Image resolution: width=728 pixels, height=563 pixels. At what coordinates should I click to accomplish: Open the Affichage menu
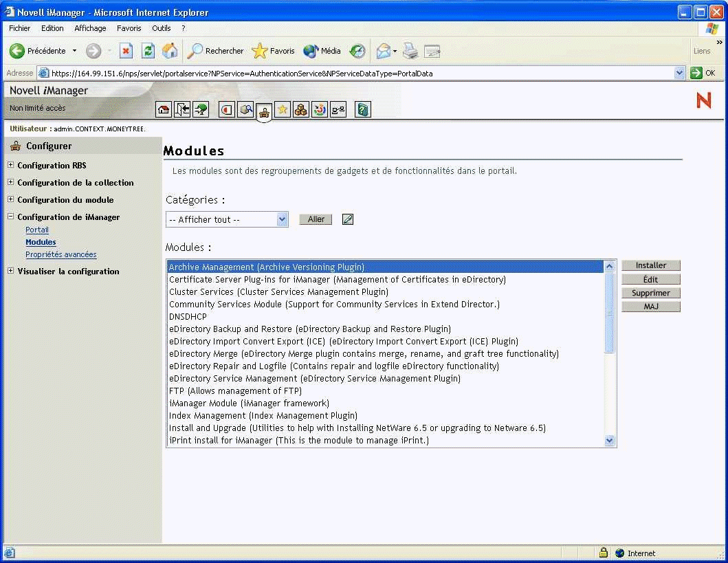tap(90, 28)
